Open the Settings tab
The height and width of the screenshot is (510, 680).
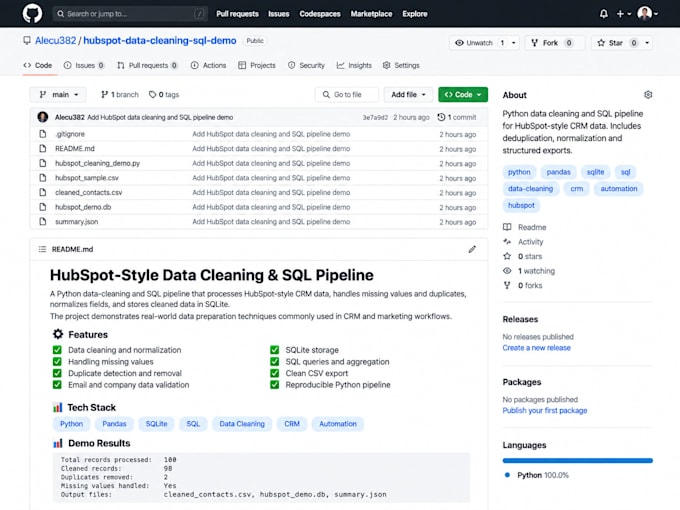(x=401, y=65)
